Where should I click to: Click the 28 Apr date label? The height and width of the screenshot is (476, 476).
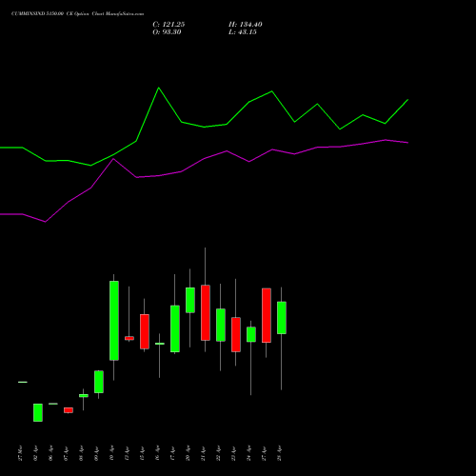click(279, 453)
